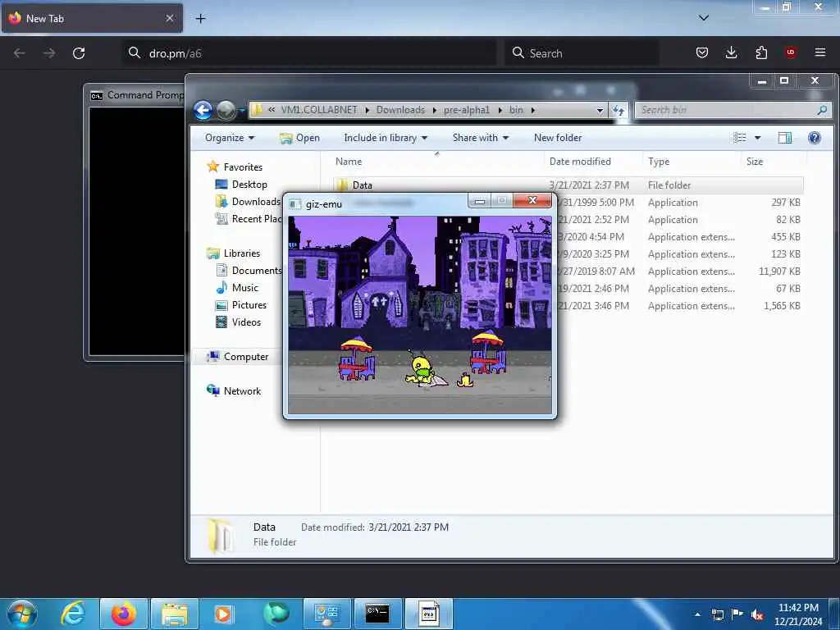Click the Explorer forward arrow
The width and height of the screenshot is (840, 630).
pos(226,111)
